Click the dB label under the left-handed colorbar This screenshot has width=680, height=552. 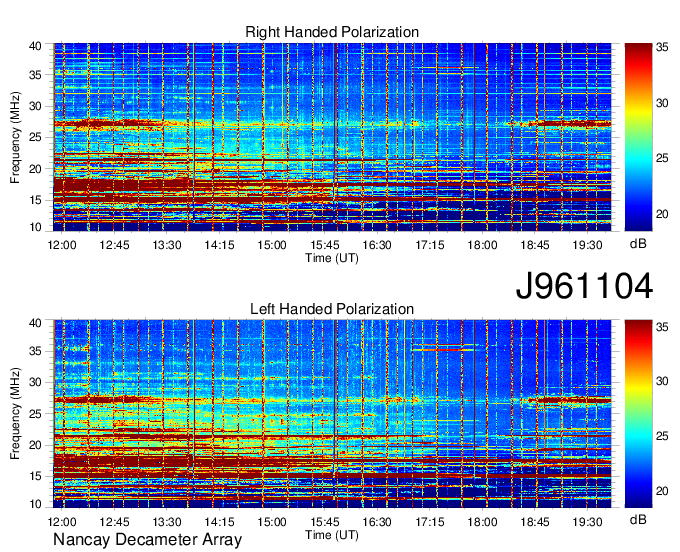tap(638, 520)
